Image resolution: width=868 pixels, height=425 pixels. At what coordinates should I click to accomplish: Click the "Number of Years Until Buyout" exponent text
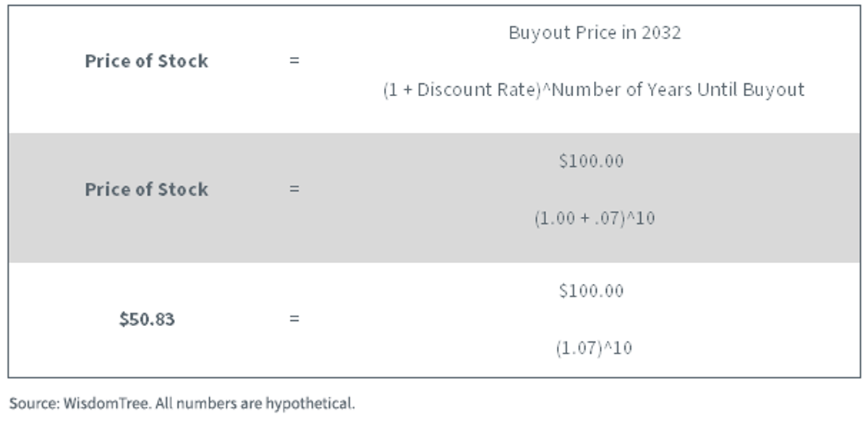coord(677,90)
